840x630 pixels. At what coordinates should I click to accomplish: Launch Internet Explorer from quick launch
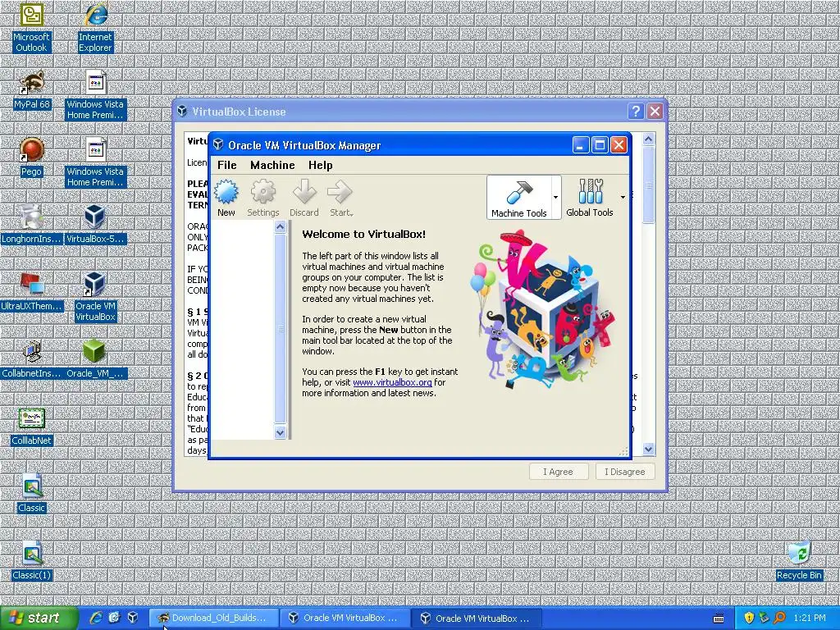click(x=96, y=619)
